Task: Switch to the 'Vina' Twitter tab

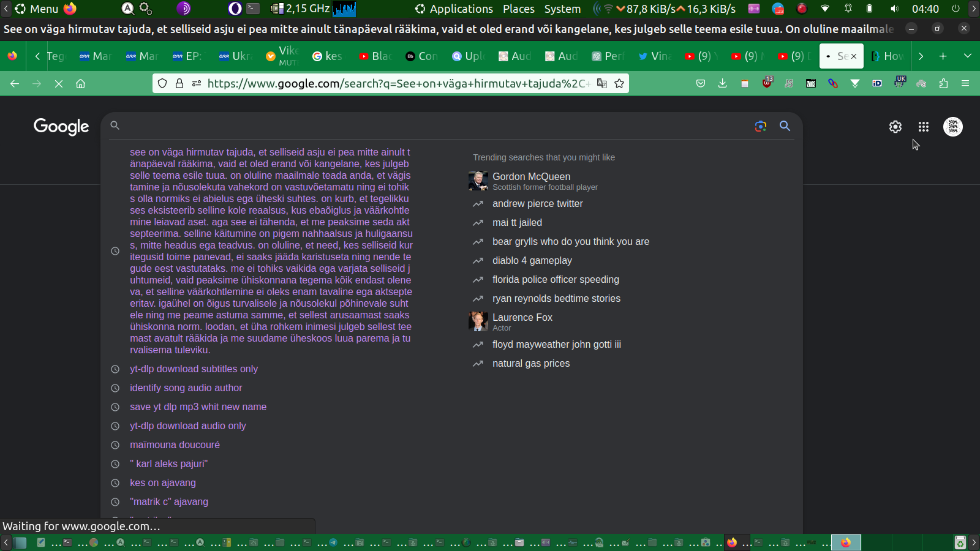Action: click(x=654, y=56)
